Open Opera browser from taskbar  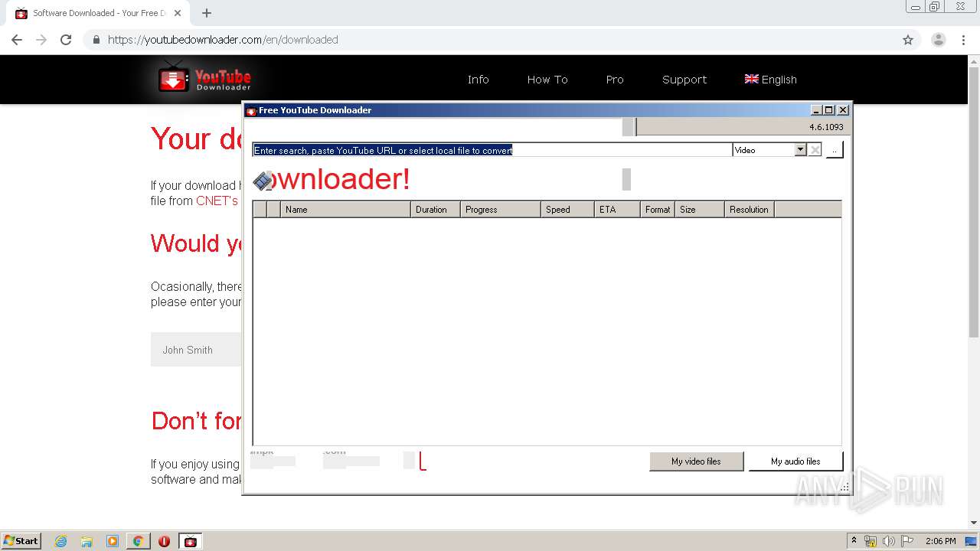click(164, 541)
